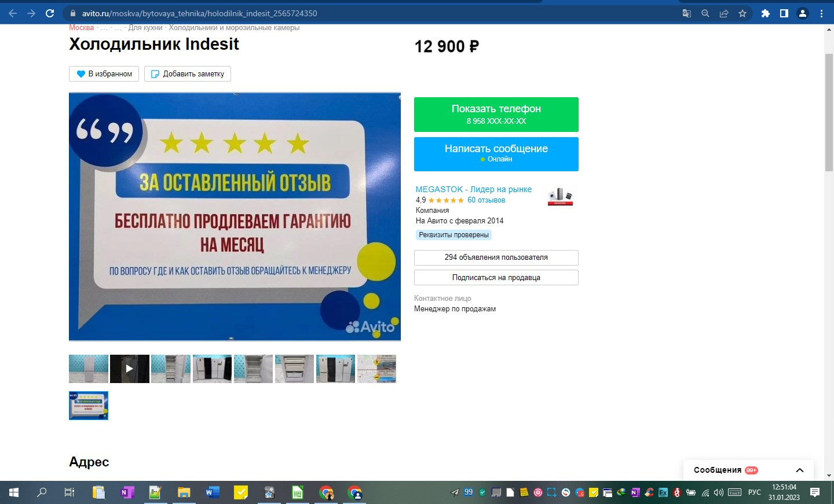This screenshot has width=834, height=504.
Task: Open the Google Translate page icon
Action: pyautogui.click(x=687, y=13)
